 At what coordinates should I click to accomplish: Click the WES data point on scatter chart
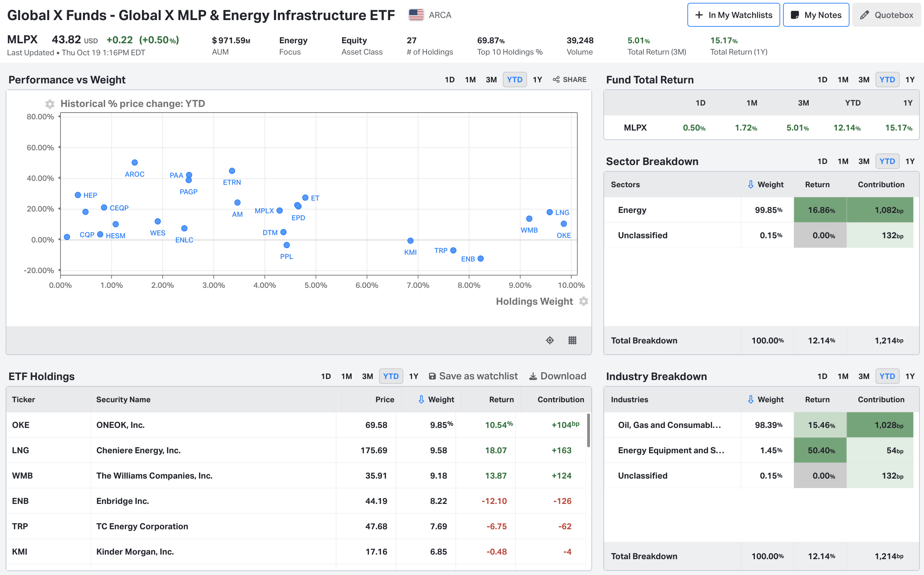click(158, 221)
